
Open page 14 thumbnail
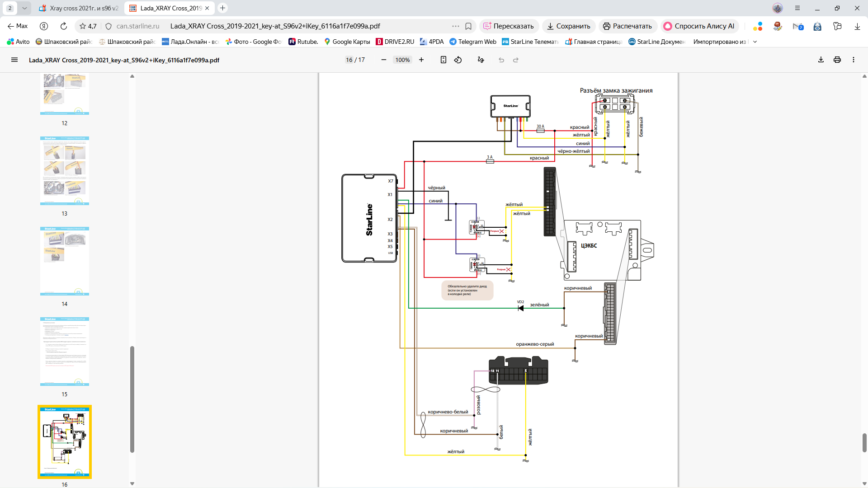point(65,261)
